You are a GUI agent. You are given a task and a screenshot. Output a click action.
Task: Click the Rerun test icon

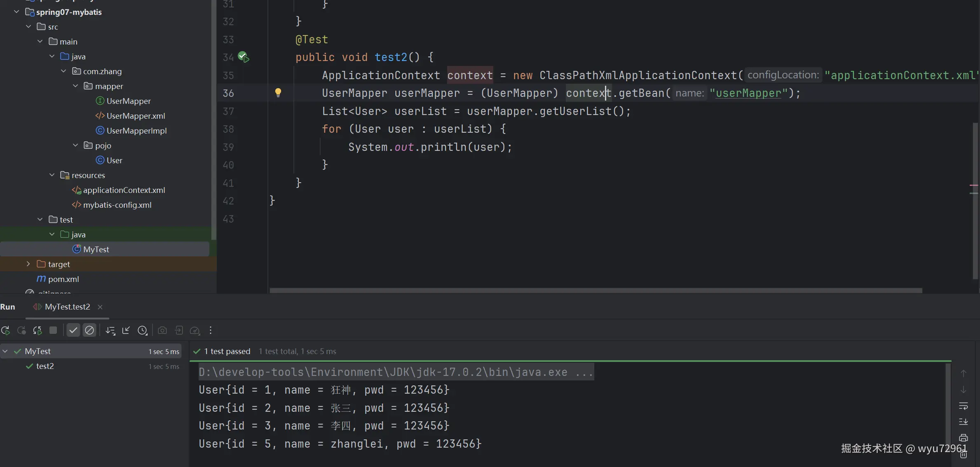(6, 331)
